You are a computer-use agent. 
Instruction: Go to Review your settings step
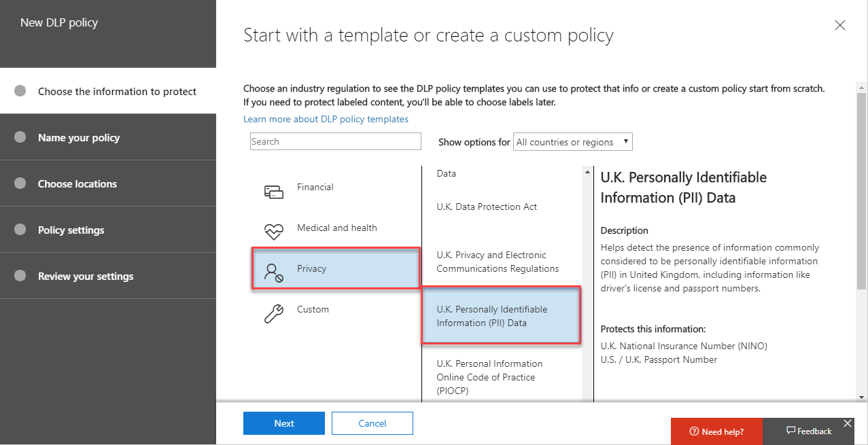click(108, 276)
